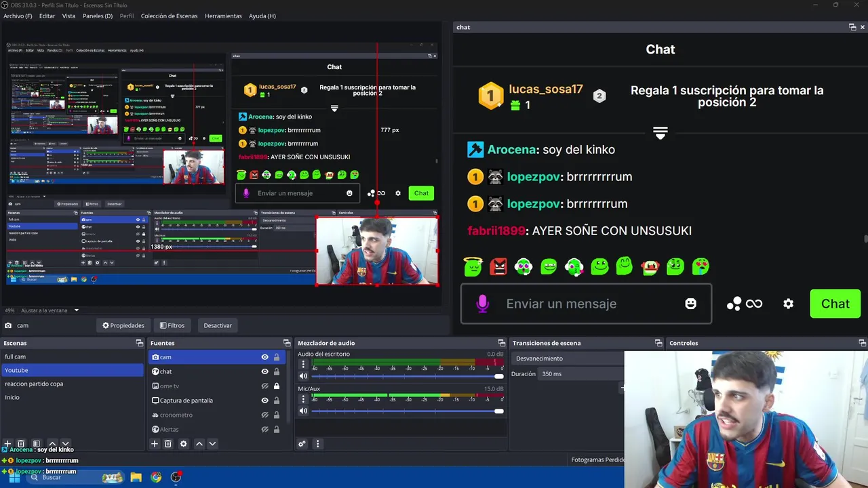Add a new scene with the plus icon
Viewport: 868px width, 488px height.
[7, 444]
